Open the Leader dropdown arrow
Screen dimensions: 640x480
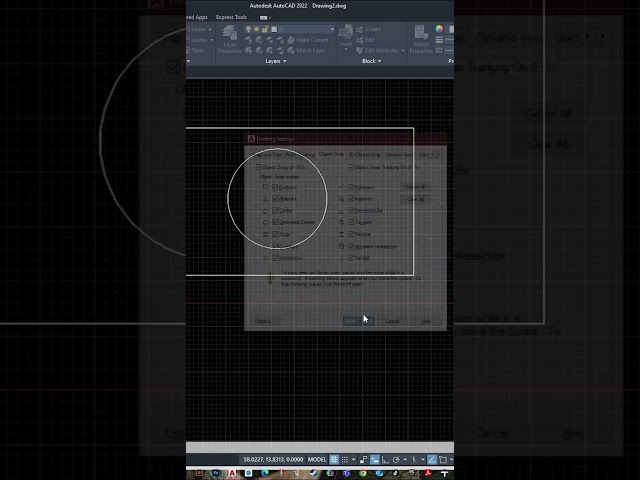coord(212,40)
